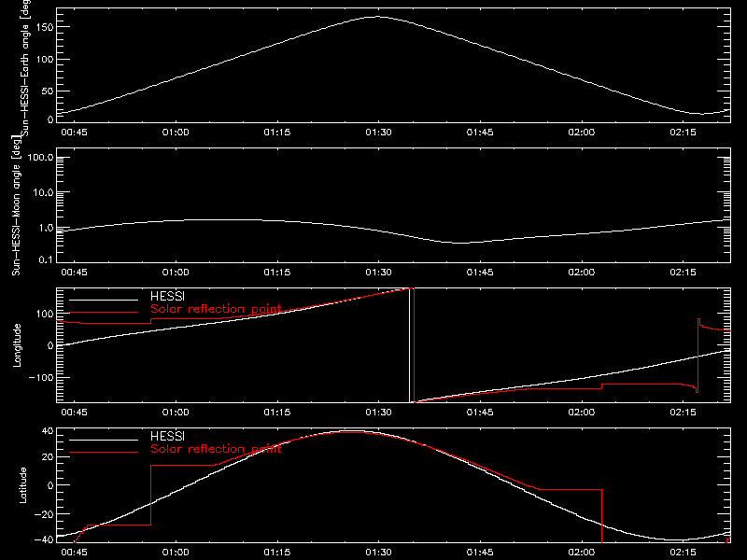Click the white HESSI legend line in Latitude plot
Image resolution: width=747 pixels, height=560 pixels.
tap(104, 440)
